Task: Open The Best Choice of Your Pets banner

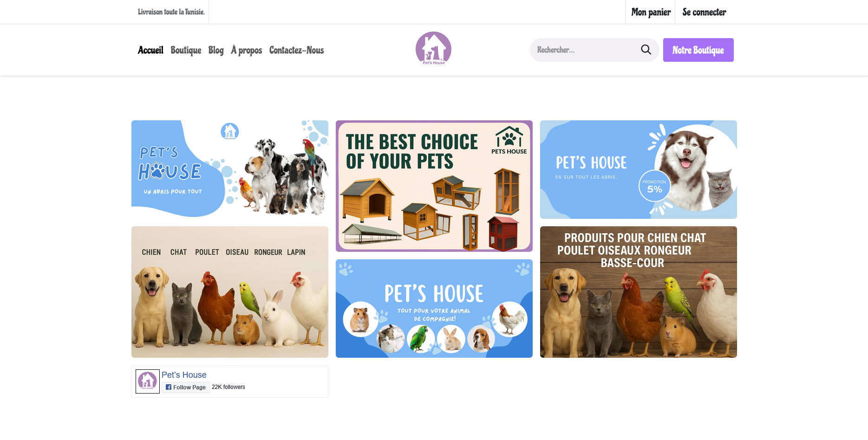Action: (x=434, y=186)
